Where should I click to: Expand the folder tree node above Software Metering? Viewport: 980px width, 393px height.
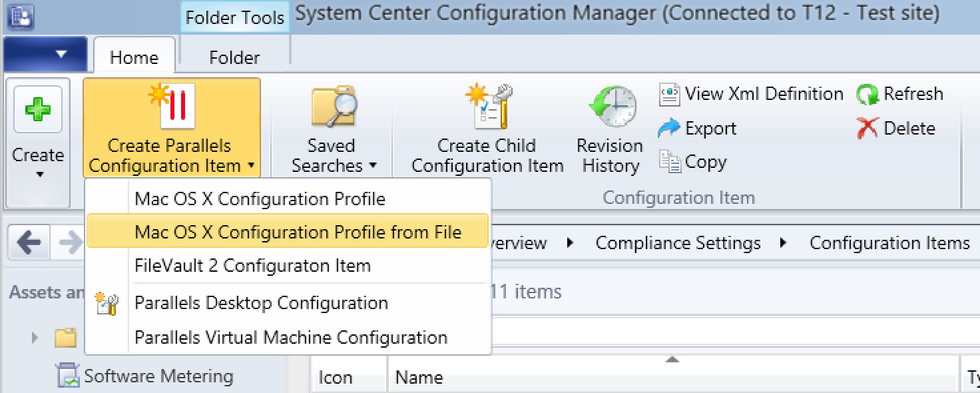point(35,338)
